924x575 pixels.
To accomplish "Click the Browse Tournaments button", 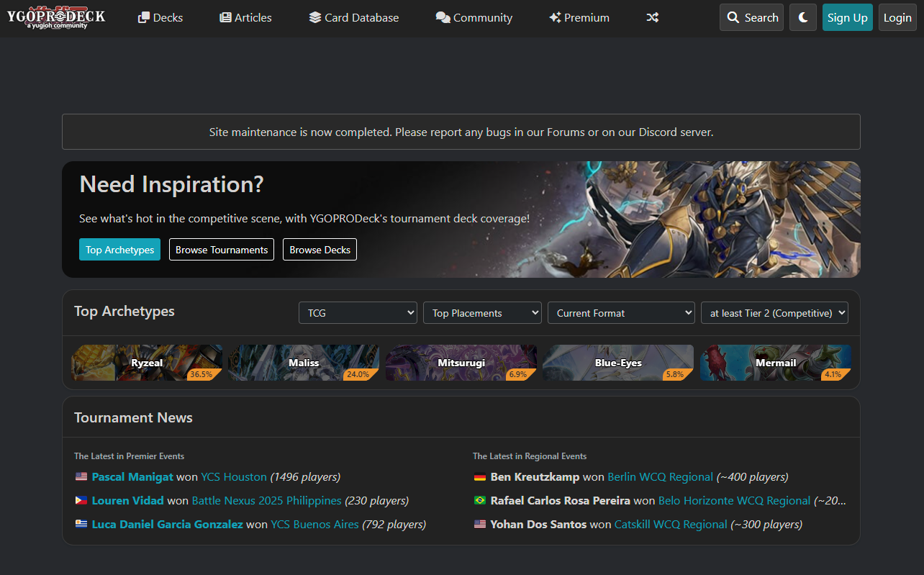I will pyautogui.click(x=221, y=249).
